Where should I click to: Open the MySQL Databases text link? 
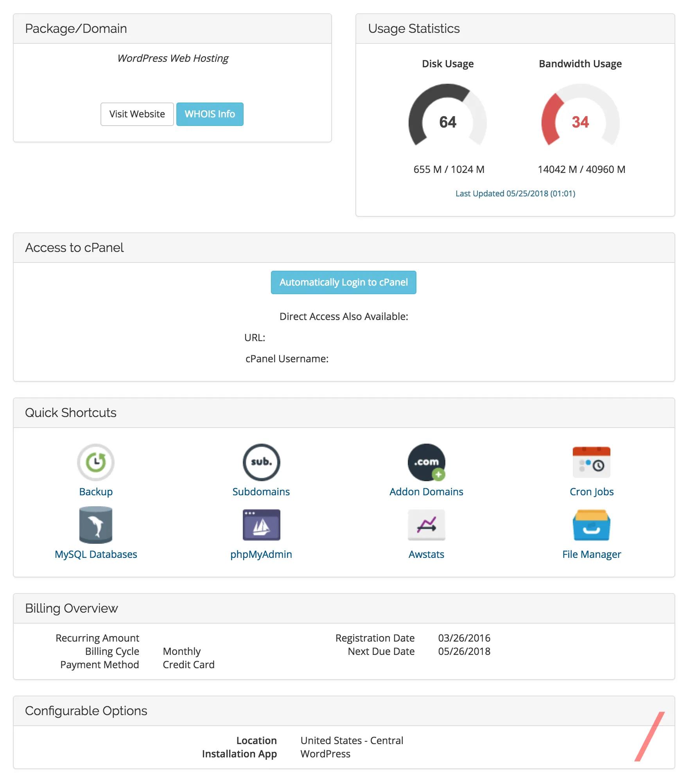point(96,554)
